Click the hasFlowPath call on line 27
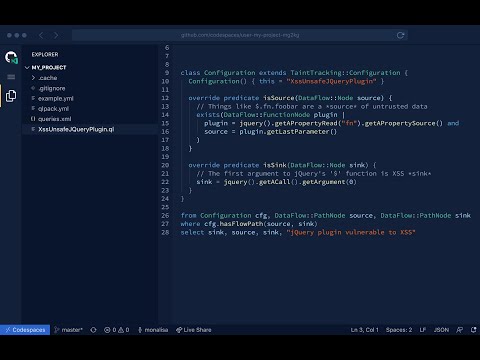The height and width of the screenshot is (360, 480). click(x=241, y=224)
